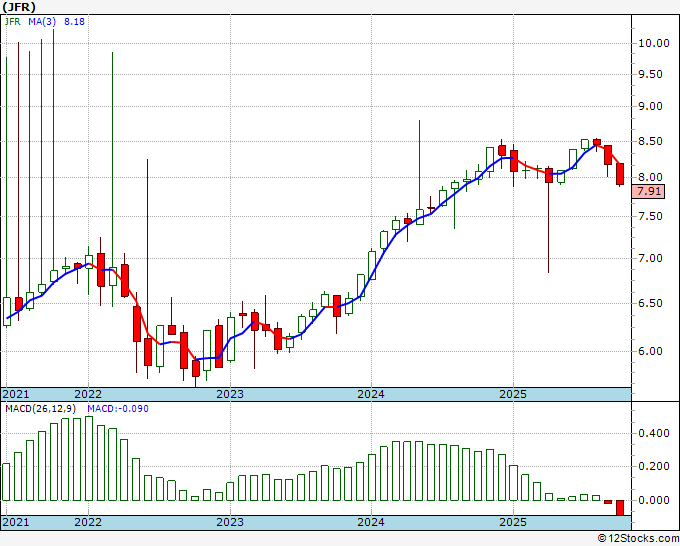
Task: Click 2024 on the MACD timeline
Action: (371, 522)
